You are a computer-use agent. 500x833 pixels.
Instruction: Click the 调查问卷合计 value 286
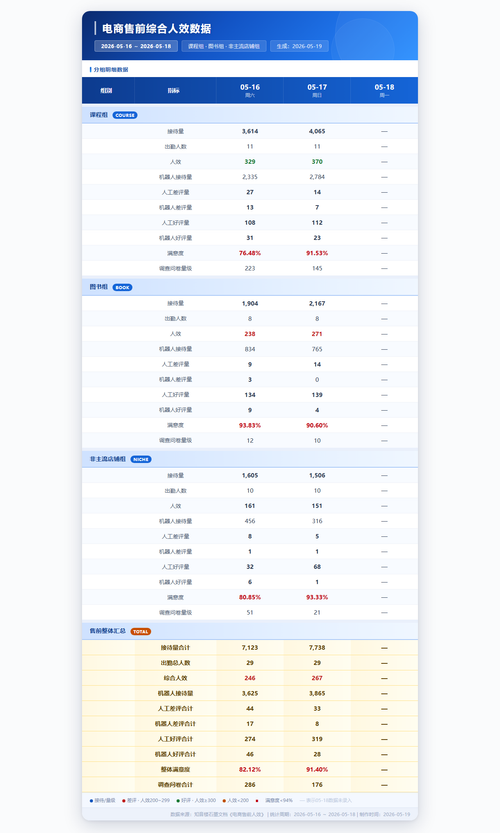tap(250, 785)
